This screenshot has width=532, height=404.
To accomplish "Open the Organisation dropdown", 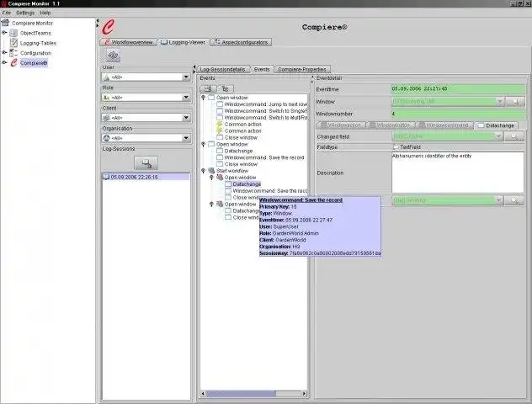I will [x=186, y=138].
